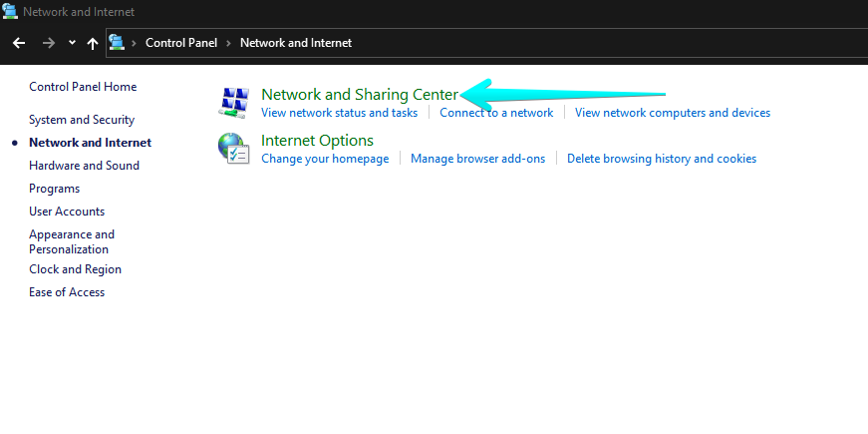Open the Internet Options heading link
This screenshot has width=868, height=434.
pos(317,140)
